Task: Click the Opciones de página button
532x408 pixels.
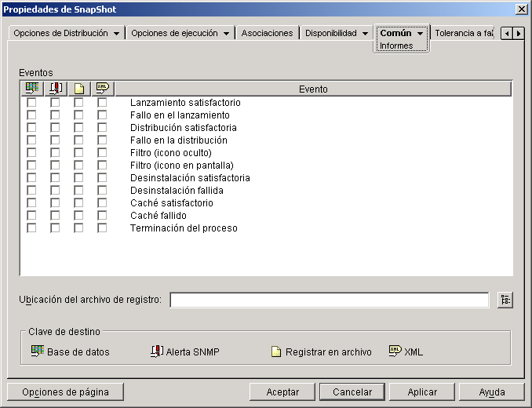Action: point(65,392)
